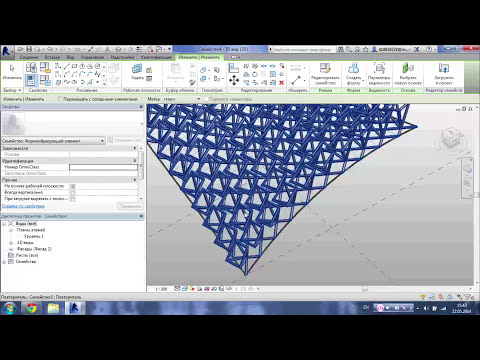Screen dimensions: 480x360
Task: Open the Семейство type selector dropdown
Action: coord(53,141)
